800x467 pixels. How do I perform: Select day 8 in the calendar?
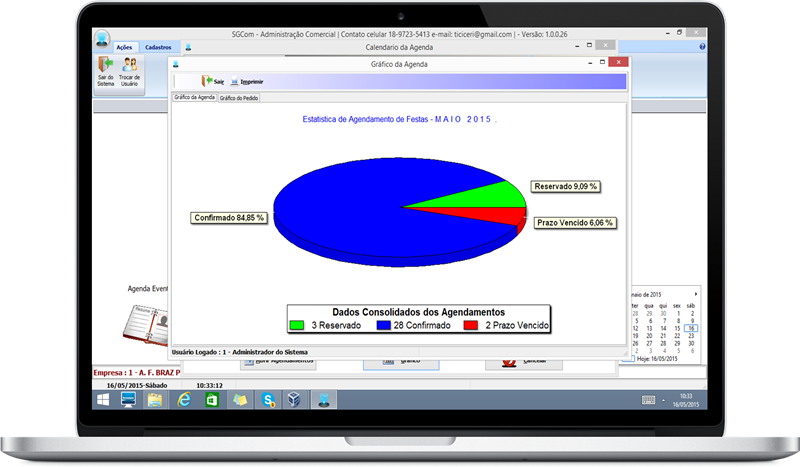click(679, 321)
